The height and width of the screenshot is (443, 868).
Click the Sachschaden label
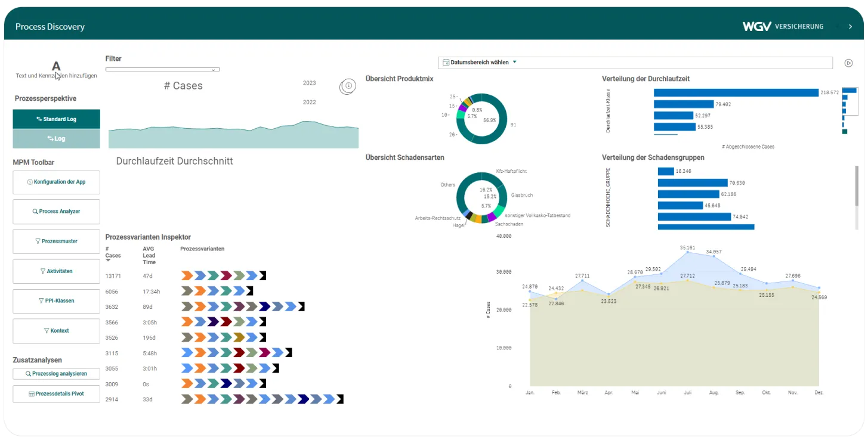point(509,224)
